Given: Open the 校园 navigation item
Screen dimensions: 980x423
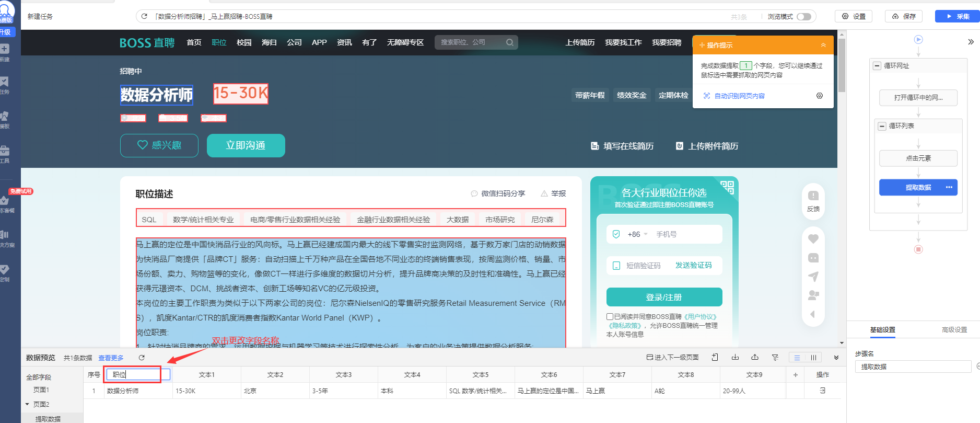Looking at the screenshot, I should [x=244, y=42].
